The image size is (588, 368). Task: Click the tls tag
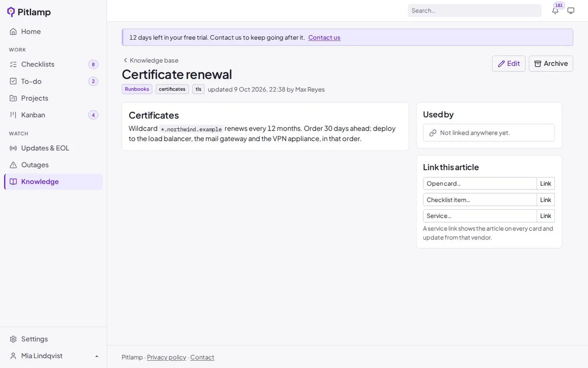click(198, 89)
